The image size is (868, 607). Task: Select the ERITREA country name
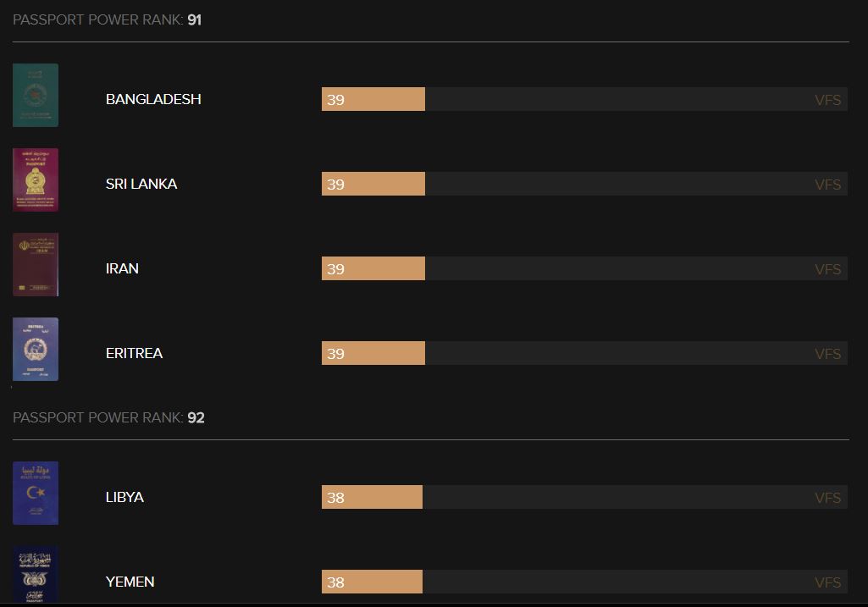coord(134,353)
